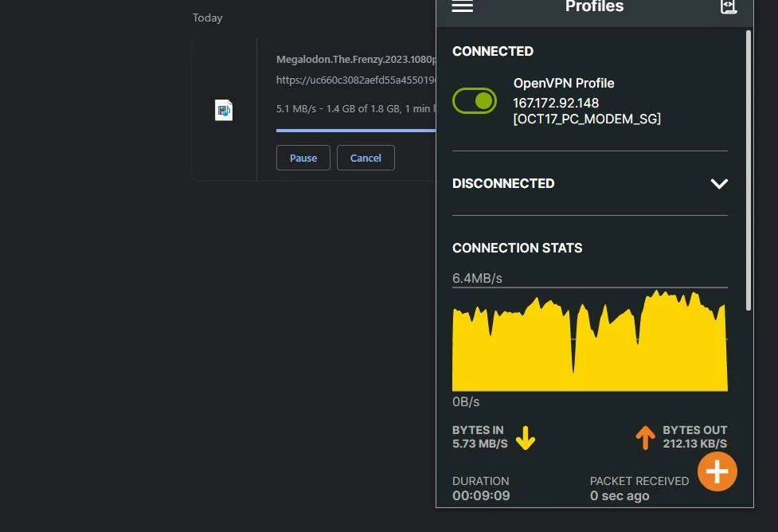Viewport: 778px width, 532px height.
Task: Select the Megalodon.The.Frenzy file name
Action: point(356,60)
